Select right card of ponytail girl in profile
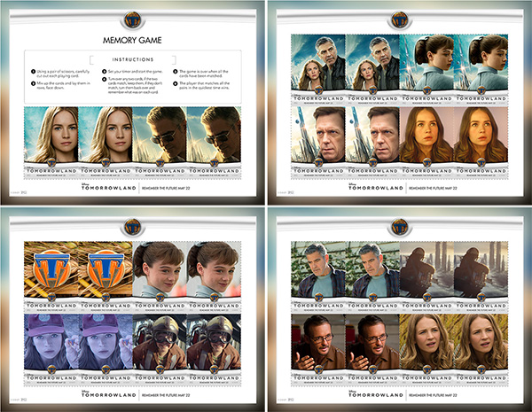The width and height of the screenshot is (532, 412). click(481, 69)
